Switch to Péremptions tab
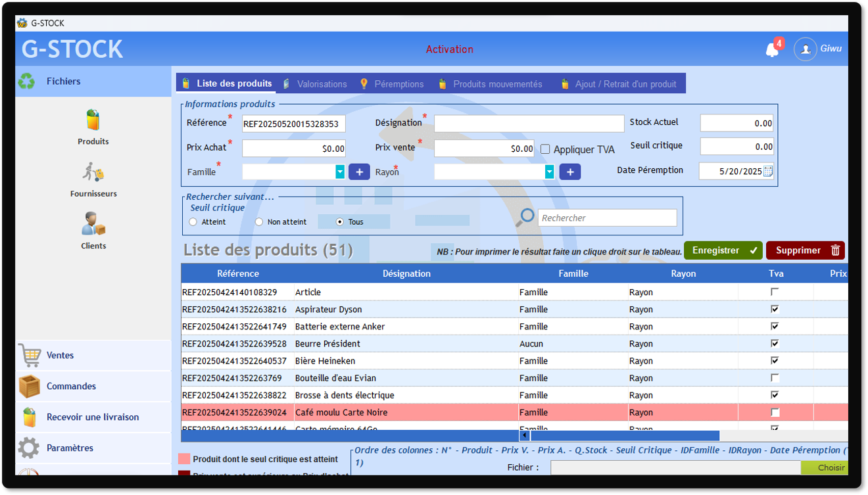Screen dimensions: 868x495 point(392,84)
